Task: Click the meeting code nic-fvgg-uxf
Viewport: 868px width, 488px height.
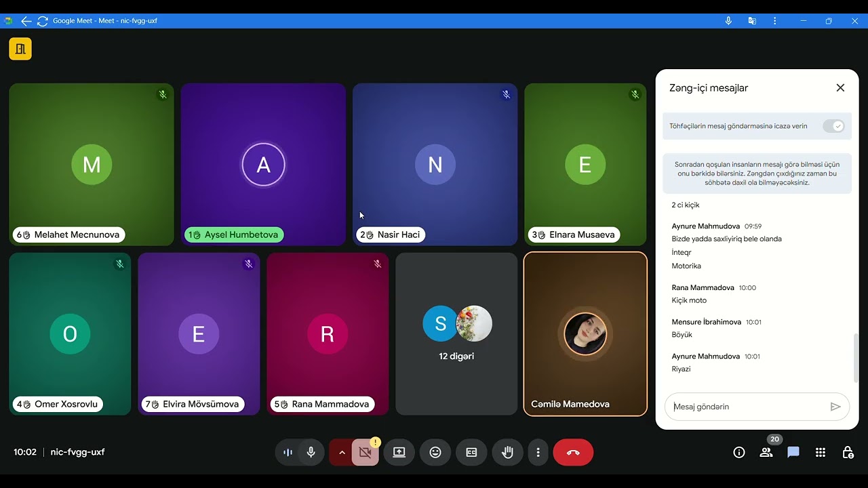Action: [77, 452]
